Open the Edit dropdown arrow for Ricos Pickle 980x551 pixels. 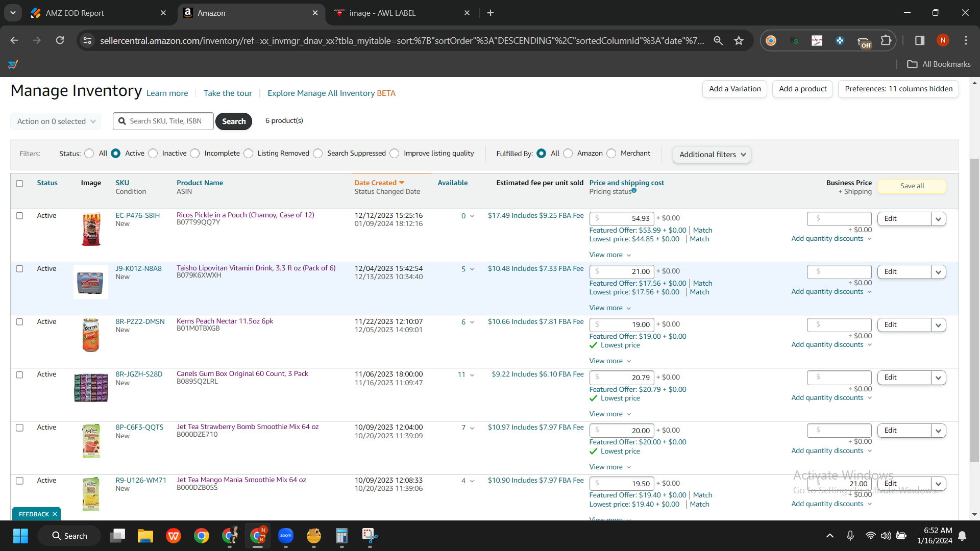pos(938,219)
